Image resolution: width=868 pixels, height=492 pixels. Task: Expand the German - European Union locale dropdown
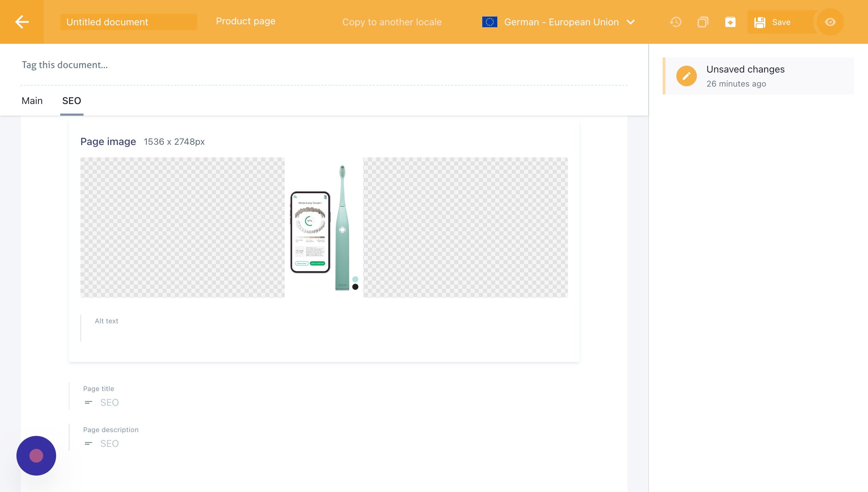tap(561, 22)
